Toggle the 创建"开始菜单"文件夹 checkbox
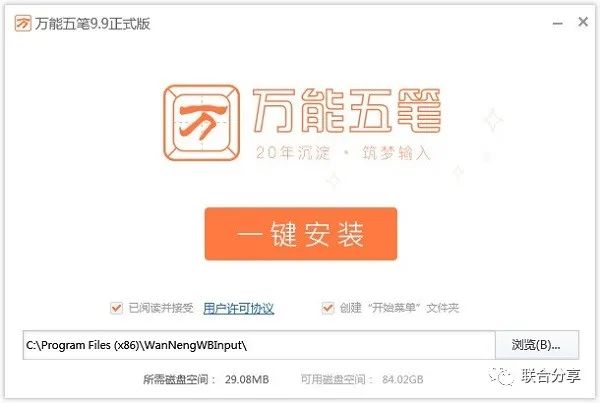 coord(328,308)
